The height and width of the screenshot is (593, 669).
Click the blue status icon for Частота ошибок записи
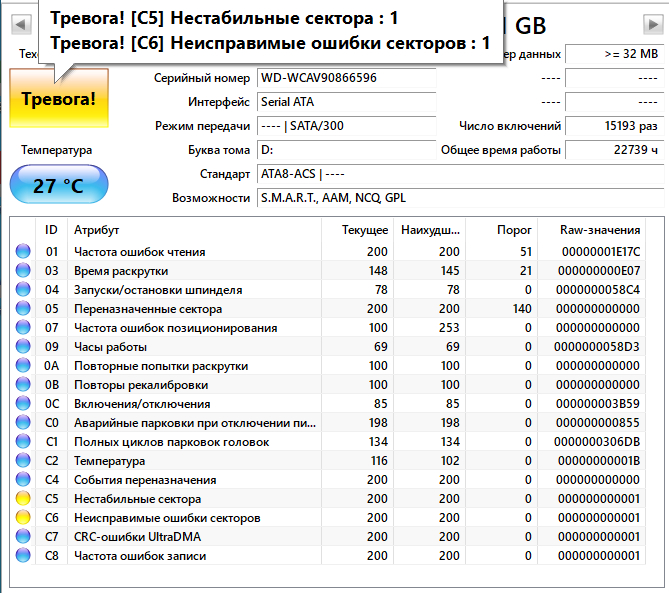pyautogui.click(x=23, y=556)
